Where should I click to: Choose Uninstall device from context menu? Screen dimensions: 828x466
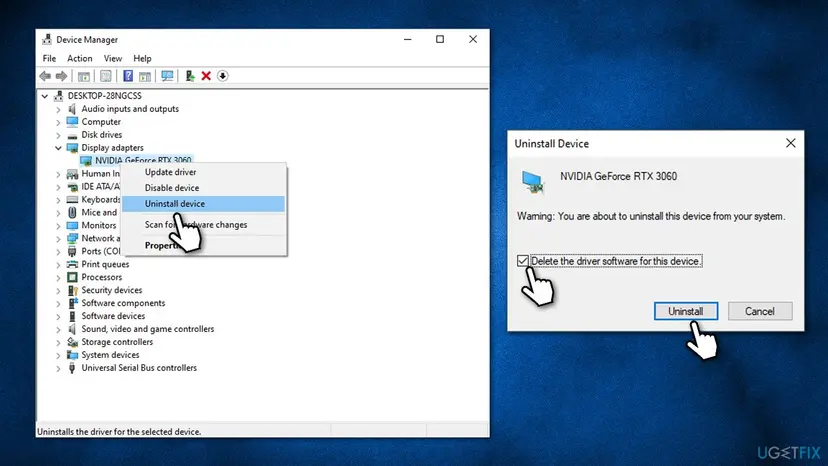pos(204,204)
